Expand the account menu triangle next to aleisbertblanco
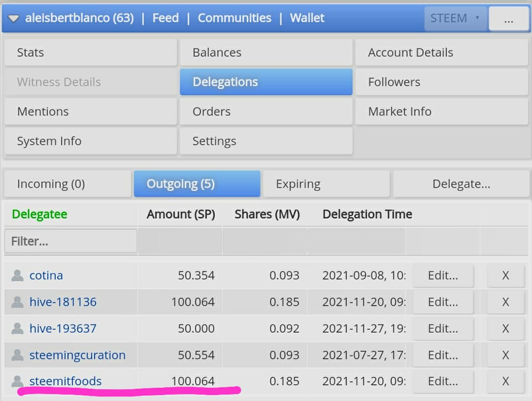The height and width of the screenshot is (401, 532). 14,19
